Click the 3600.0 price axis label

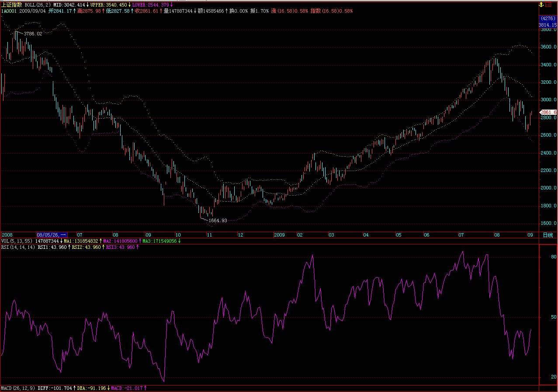pyautogui.click(x=548, y=47)
